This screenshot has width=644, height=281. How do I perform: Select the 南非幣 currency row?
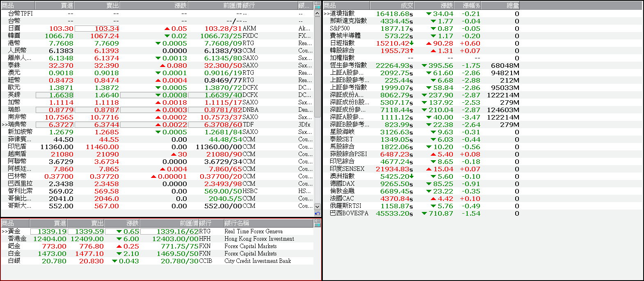157,117
